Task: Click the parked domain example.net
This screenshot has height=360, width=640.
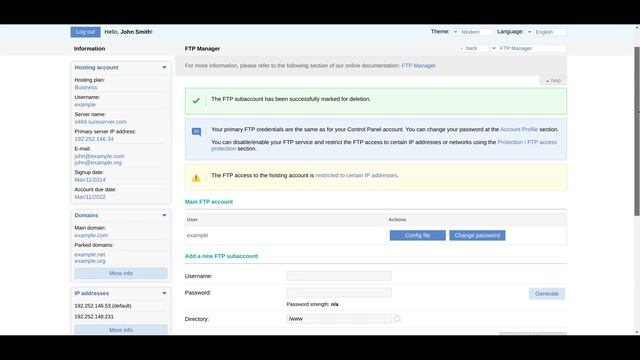Action: [90, 254]
